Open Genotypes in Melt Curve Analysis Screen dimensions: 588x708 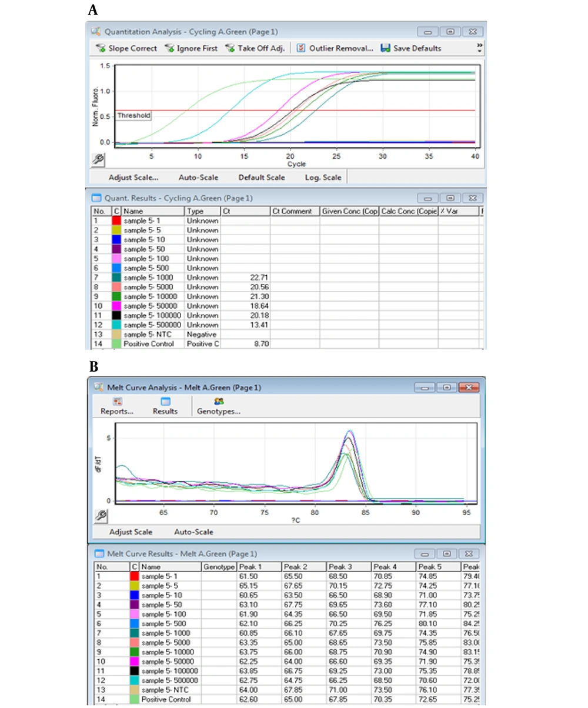tap(219, 406)
